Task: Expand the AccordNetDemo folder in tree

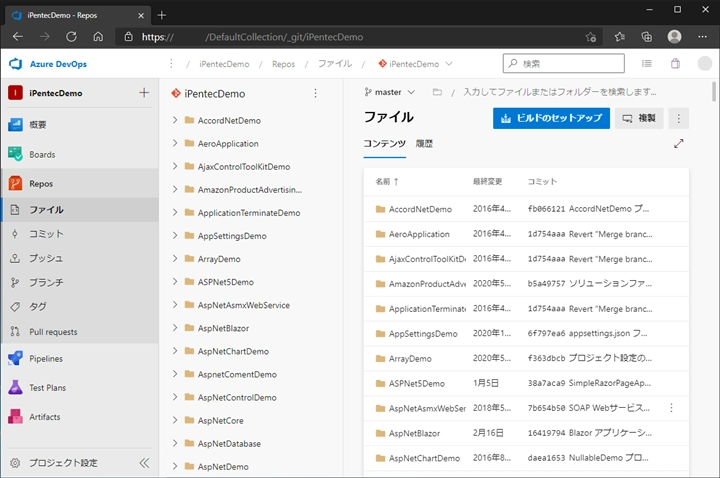Action: click(175, 120)
